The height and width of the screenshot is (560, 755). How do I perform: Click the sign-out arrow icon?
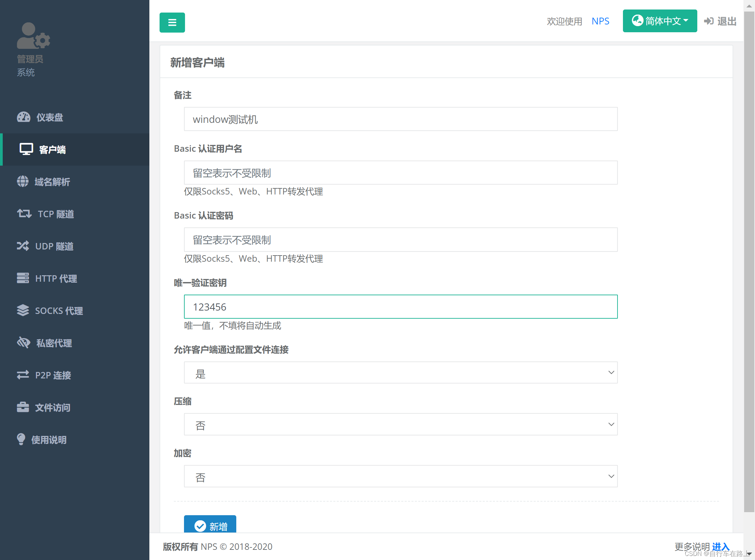pyautogui.click(x=709, y=21)
